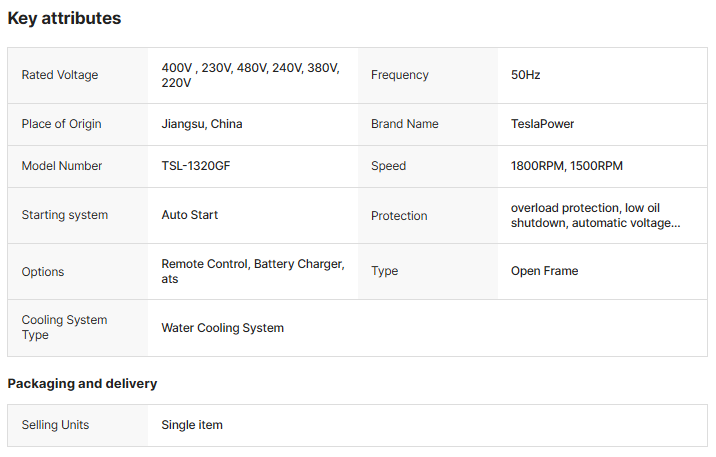Screen dimensions: 716x457
Task: Click the Water Cooling System value
Action: [x=222, y=328]
